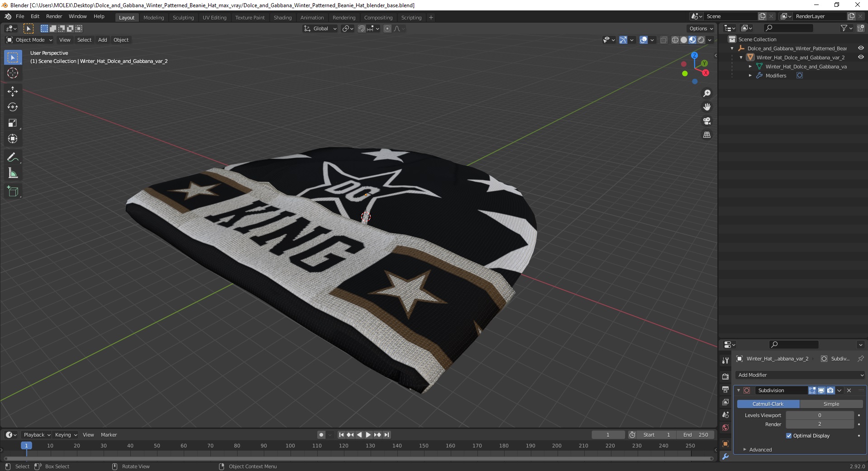This screenshot has height=471, width=868.
Task: Open the Playback dropdown in timeline
Action: (x=37, y=435)
